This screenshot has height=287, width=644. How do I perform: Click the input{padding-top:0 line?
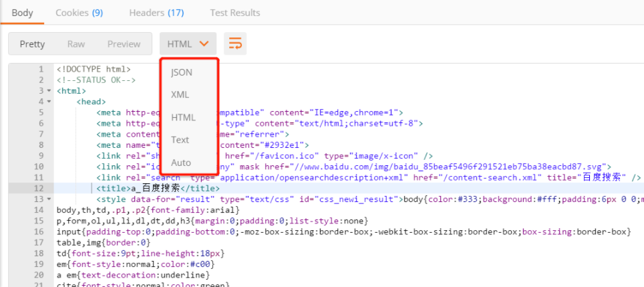[343, 231]
